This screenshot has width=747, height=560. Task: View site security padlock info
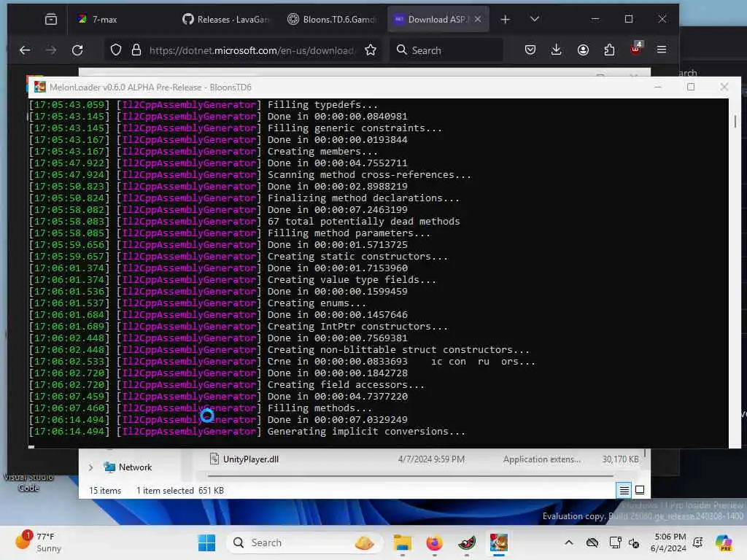click(136, 50)
